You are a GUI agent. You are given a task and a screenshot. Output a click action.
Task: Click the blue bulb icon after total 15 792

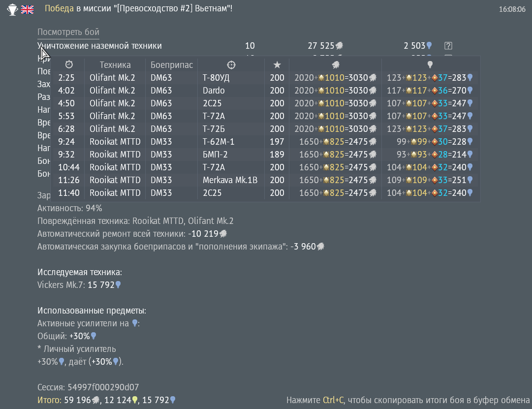point(173,400)
